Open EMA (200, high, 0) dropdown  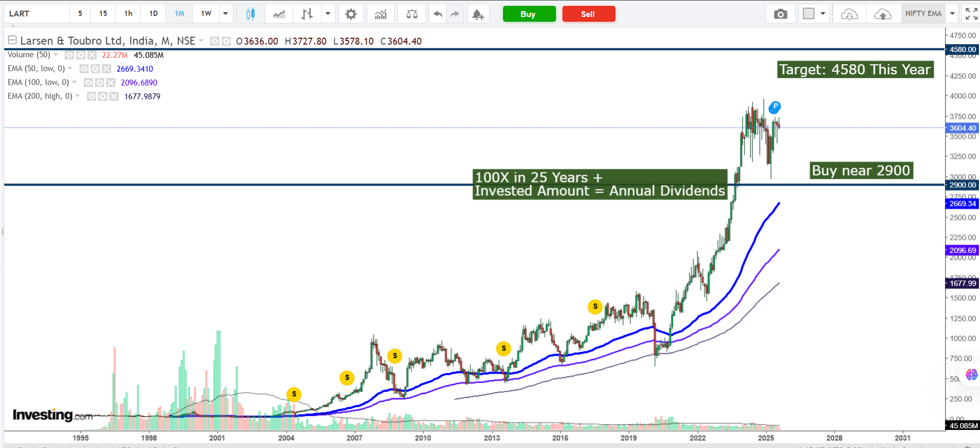pyautogui.click(x=77, y=96)
